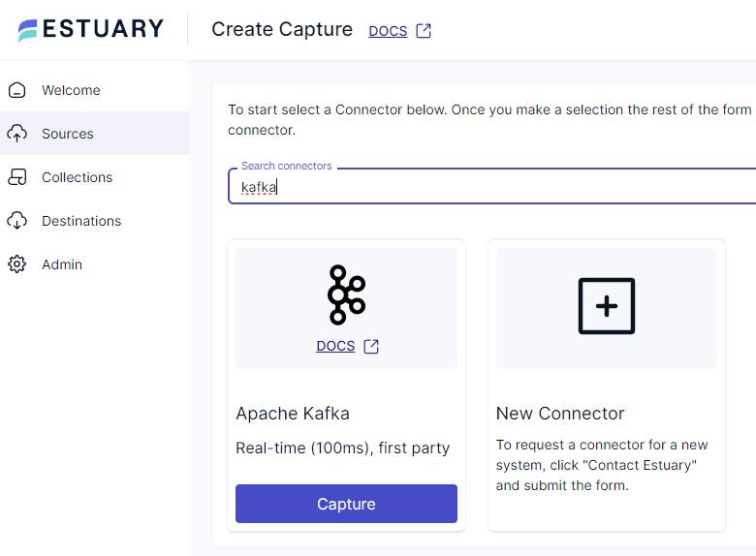
Task: Click the Sources cloud-upload icon
Action: [16, 134]
